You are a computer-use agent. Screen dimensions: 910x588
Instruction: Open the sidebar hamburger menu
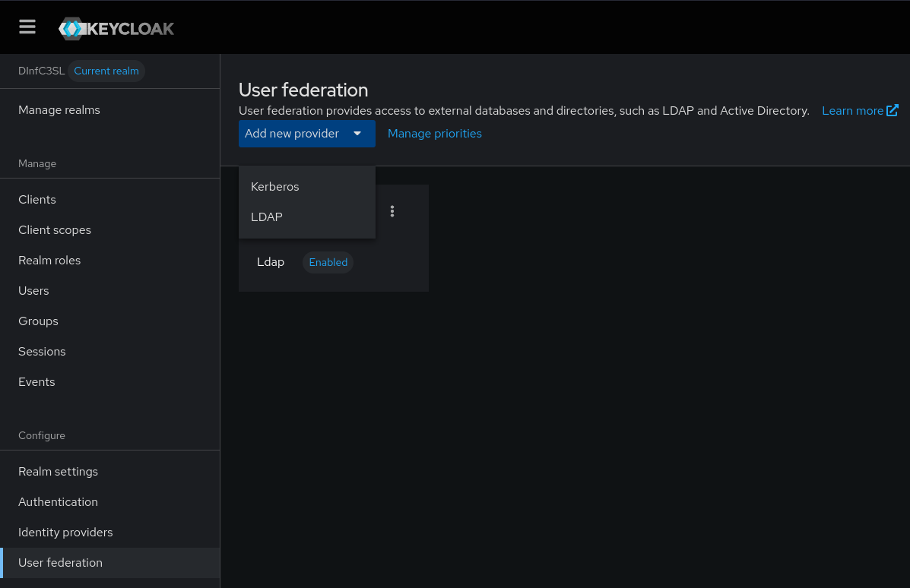click(x=27, y=27)
